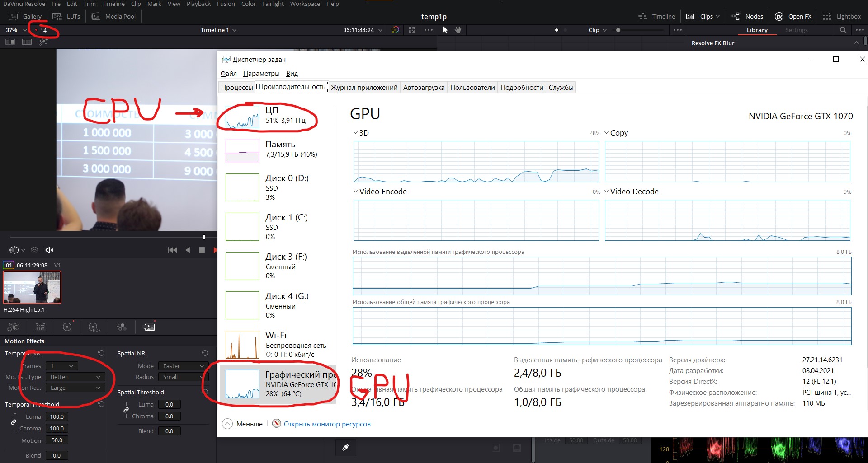Open the DaVinci Resolve Color menu

[248, 4]
